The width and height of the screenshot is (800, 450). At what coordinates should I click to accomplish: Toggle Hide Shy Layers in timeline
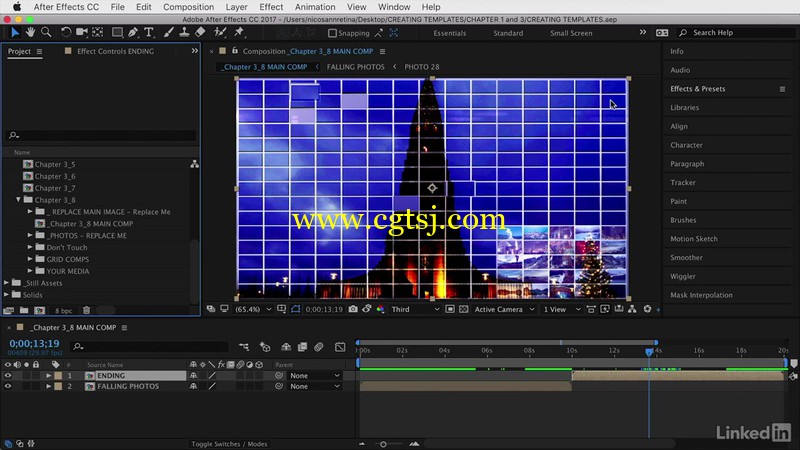(x=286, y=347)
